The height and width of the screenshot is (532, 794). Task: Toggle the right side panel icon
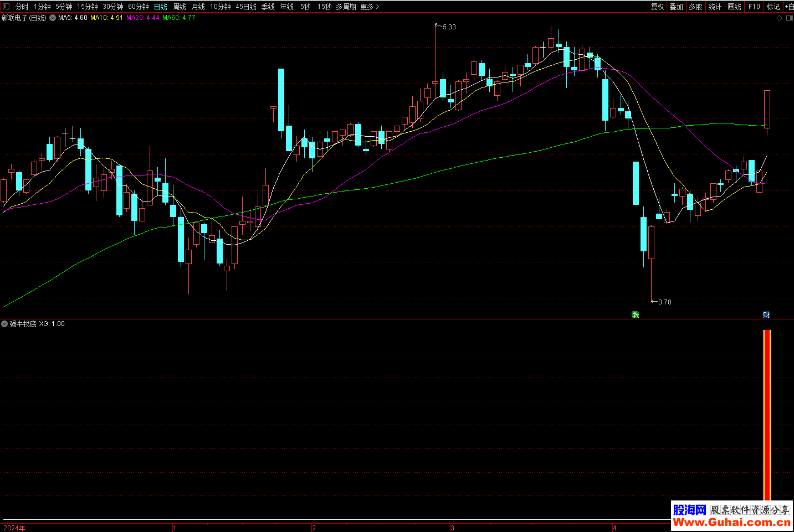coord(790,18)
